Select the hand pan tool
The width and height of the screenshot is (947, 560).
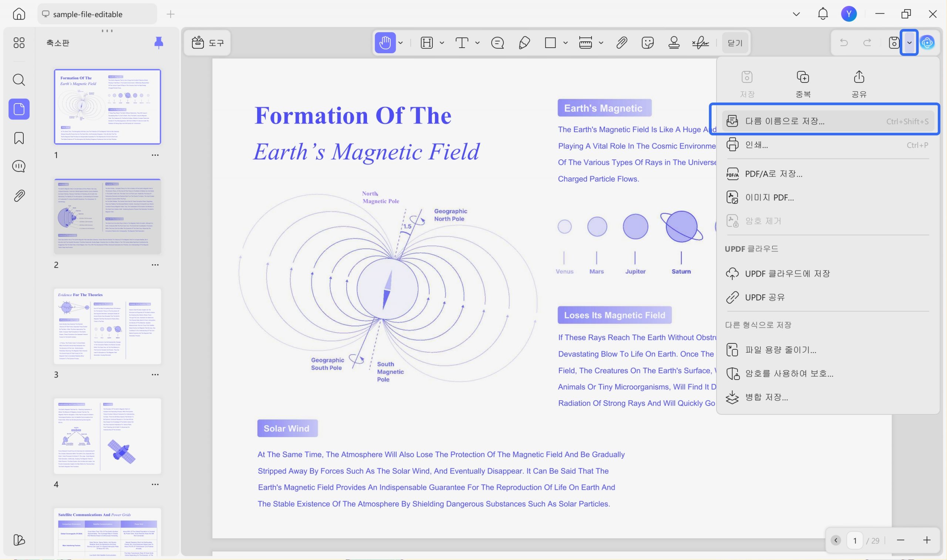click(385, 43)
